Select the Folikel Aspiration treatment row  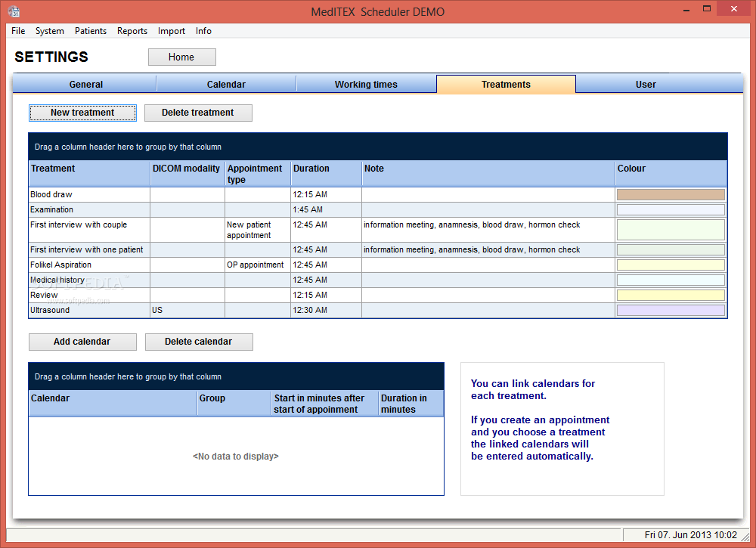[x=377, y=265]
